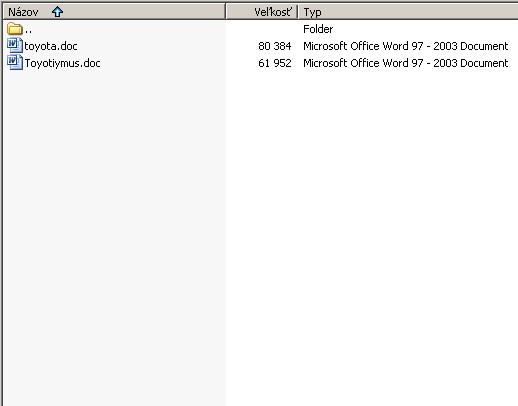Click the 80 384 size value

[x=275, y=46]
